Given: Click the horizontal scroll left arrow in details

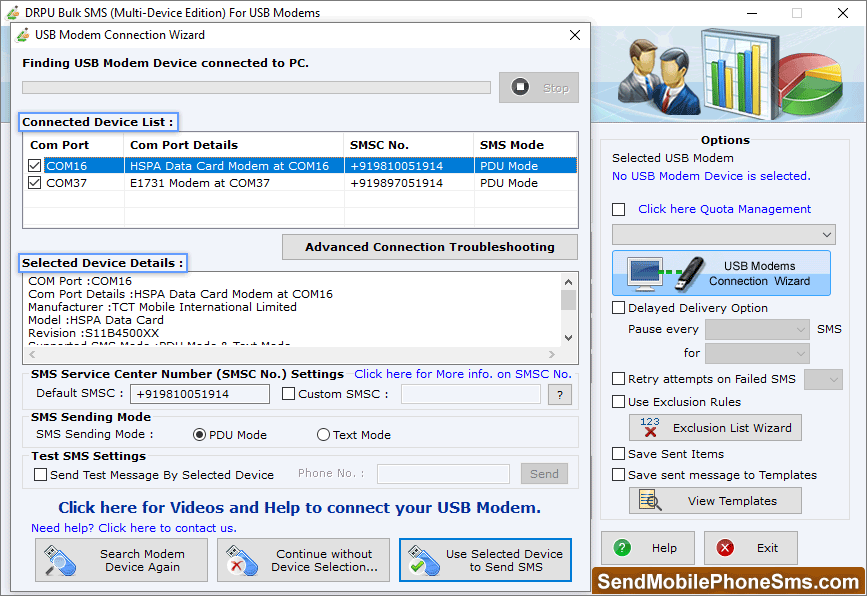Looking at the screenshot, I should [32, 354].
